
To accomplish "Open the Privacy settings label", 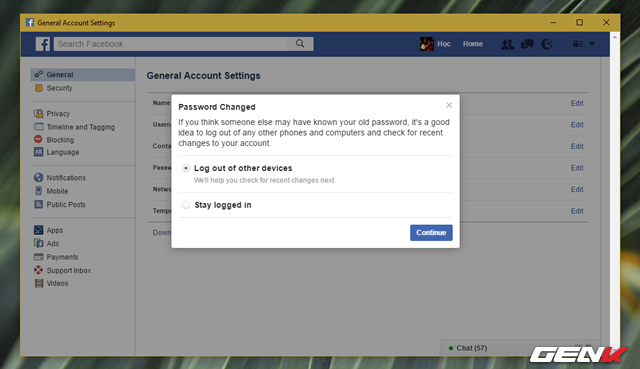I will pos(58,113).
